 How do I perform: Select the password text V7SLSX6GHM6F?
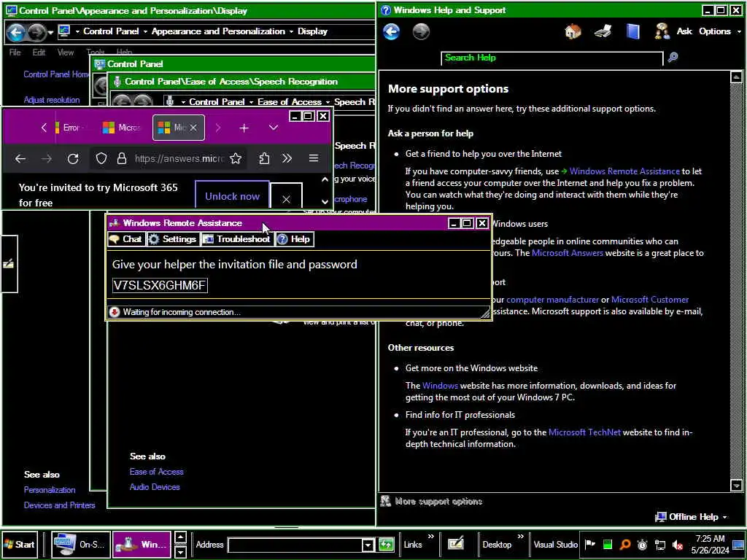point(160,285)
